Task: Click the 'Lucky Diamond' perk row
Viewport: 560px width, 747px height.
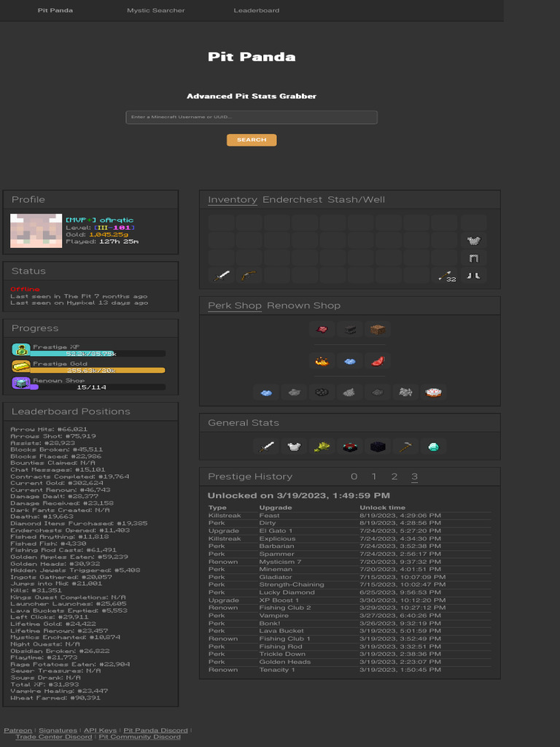Action: [x=349, y=592]
